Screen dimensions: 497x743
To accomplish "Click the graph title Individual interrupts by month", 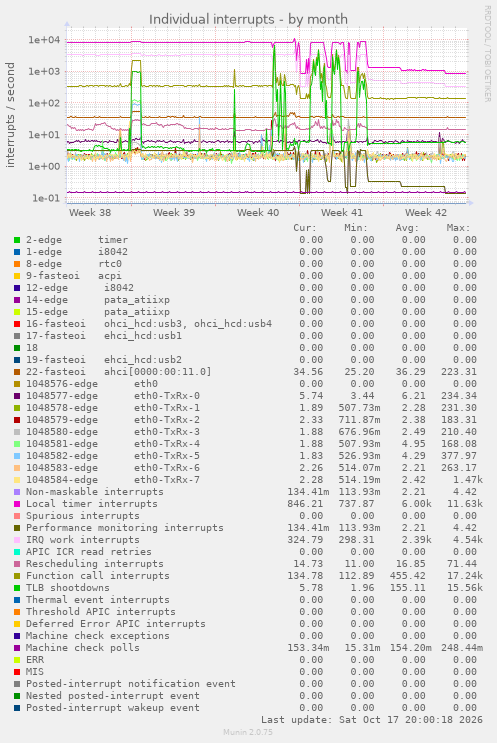I will point(248,19).
